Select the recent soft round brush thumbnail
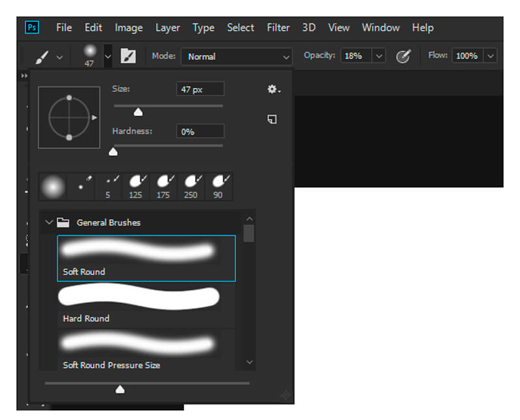The image size is (520, 420). [53, 187]
